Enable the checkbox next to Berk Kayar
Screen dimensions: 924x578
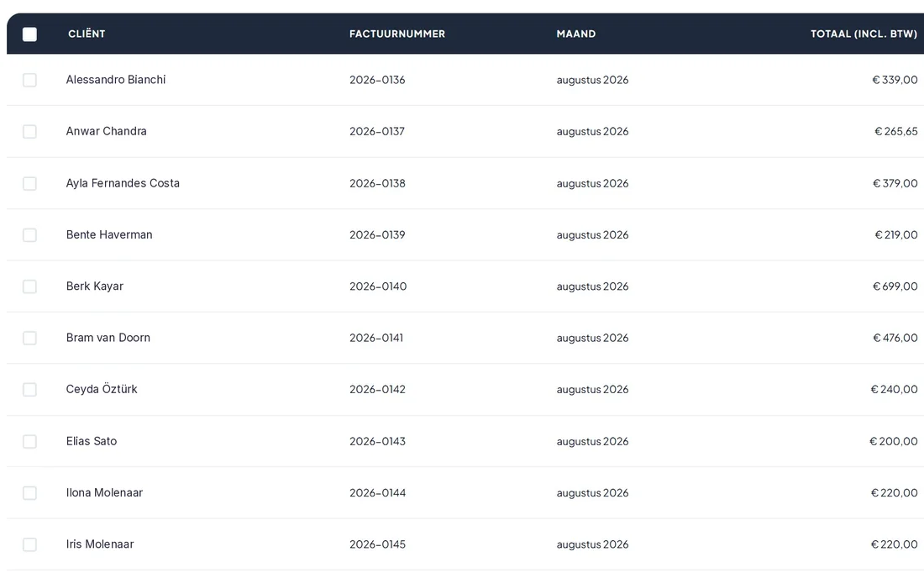(x=29, y=286)
